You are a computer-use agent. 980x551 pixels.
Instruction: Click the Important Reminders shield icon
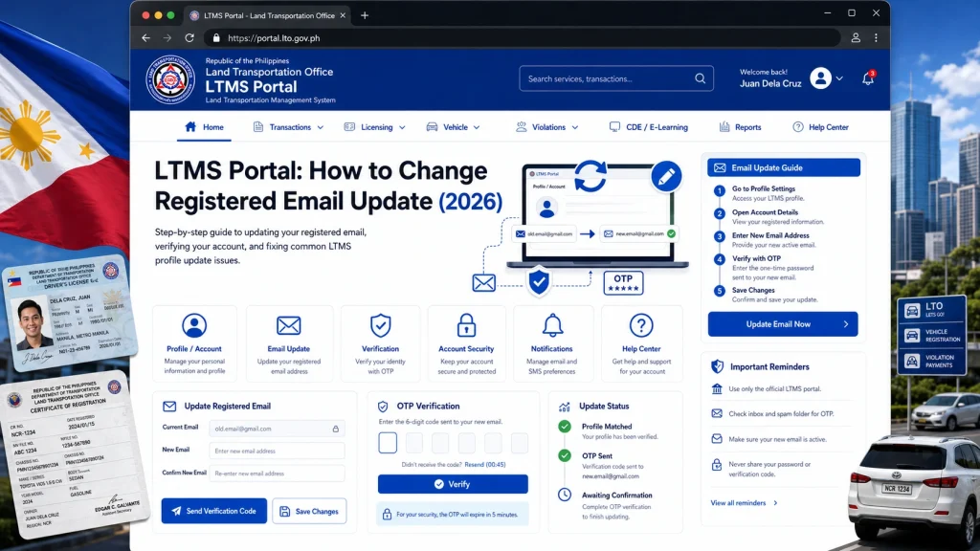pyautogui.click(x=718, y=366)
